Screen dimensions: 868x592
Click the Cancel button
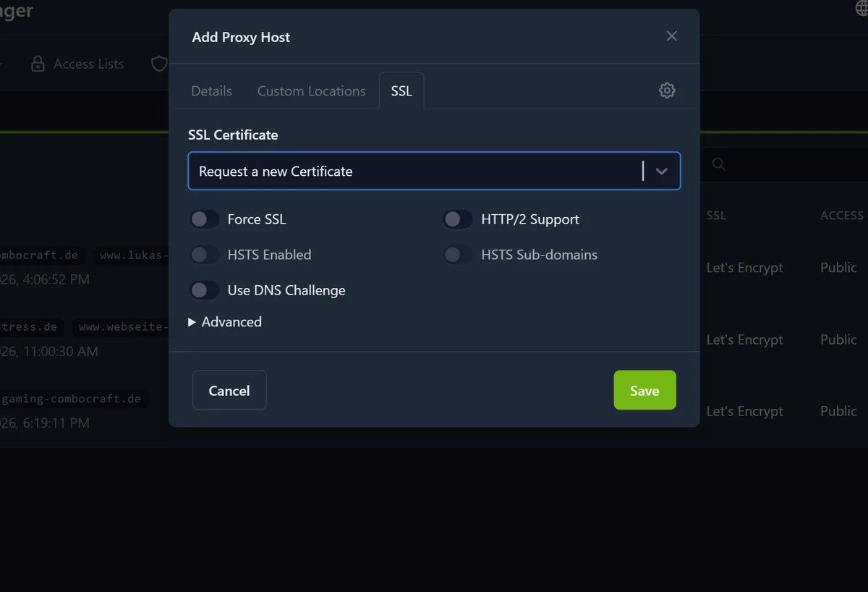click(229, 390)
